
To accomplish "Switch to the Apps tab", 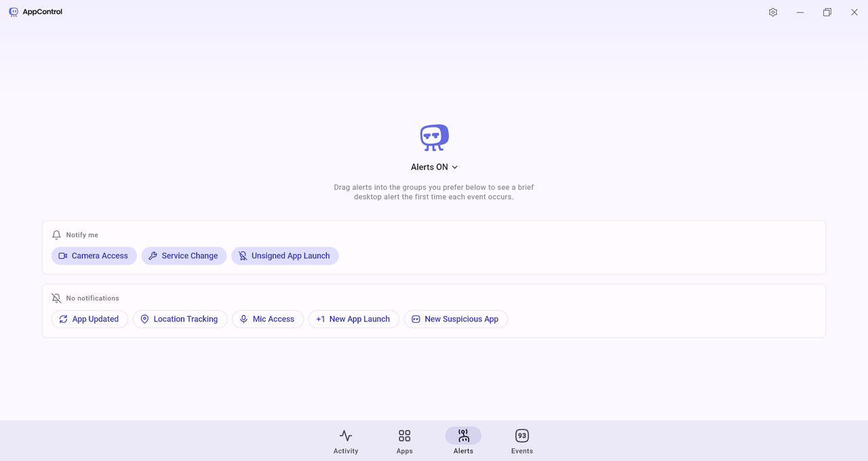I will pyautogui.click(x=405, y=441).
